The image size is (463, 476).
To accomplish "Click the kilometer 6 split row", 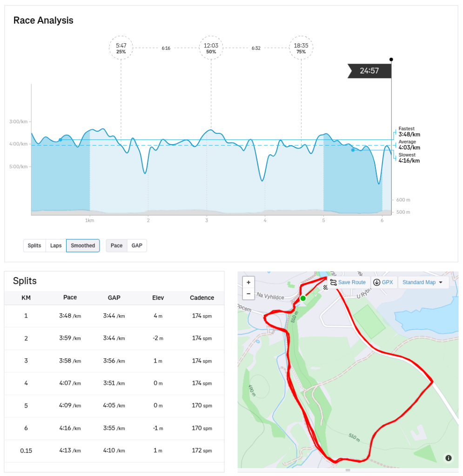I will [x=114, y=428].
